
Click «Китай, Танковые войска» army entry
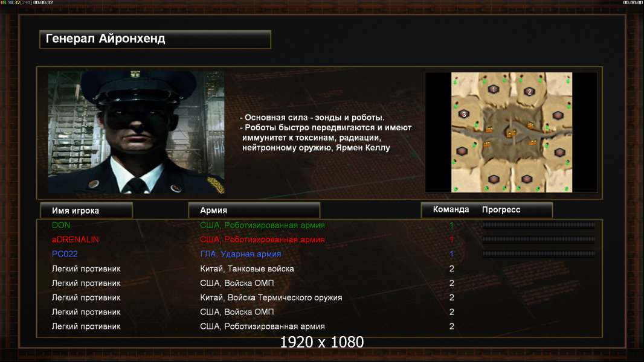point(247,268)
